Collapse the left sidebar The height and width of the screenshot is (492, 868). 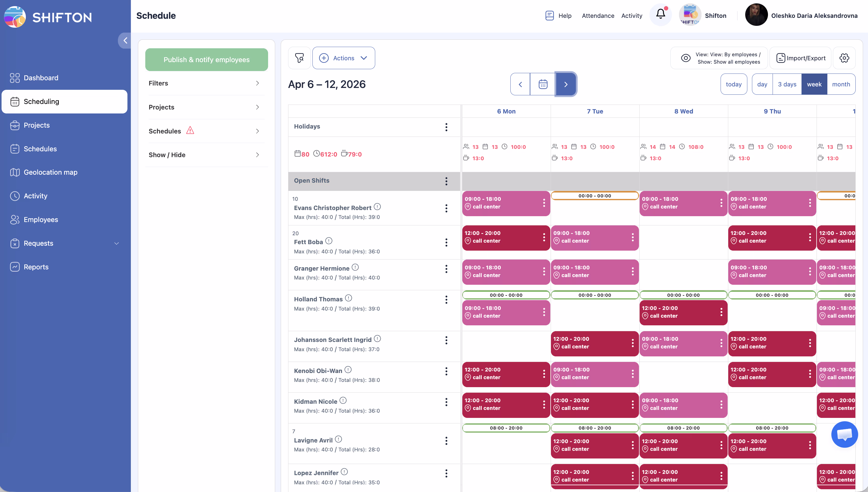125,41
